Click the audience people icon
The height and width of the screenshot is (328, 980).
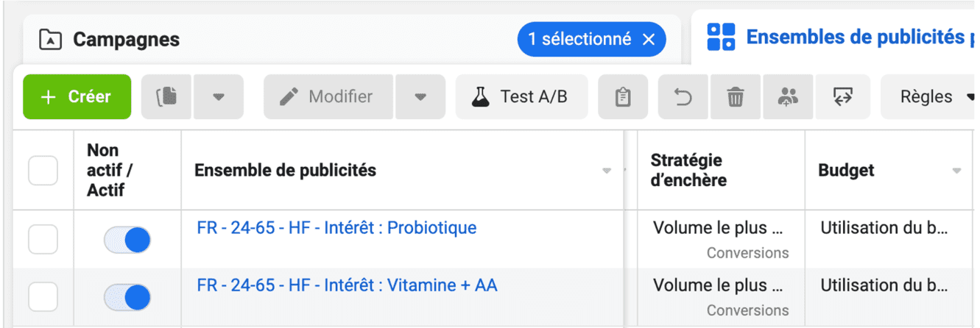[x=788, y=96]
